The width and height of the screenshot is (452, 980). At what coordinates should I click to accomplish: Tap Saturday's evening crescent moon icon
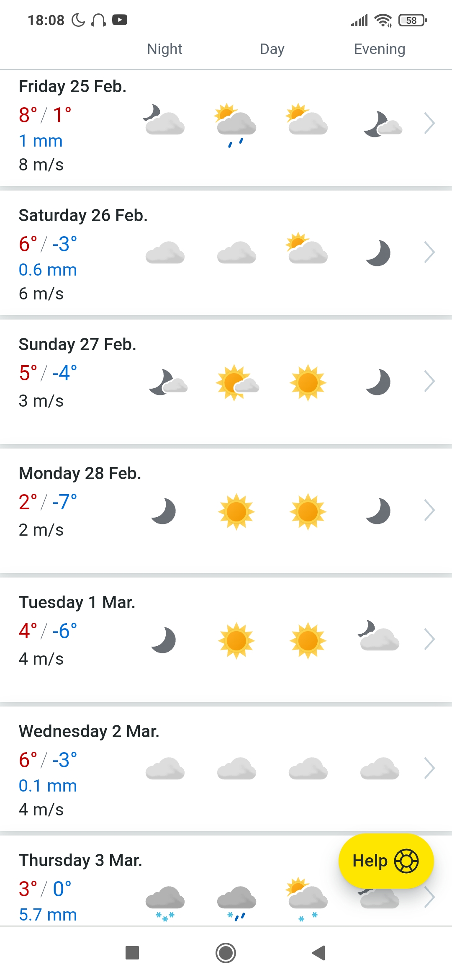378,253
